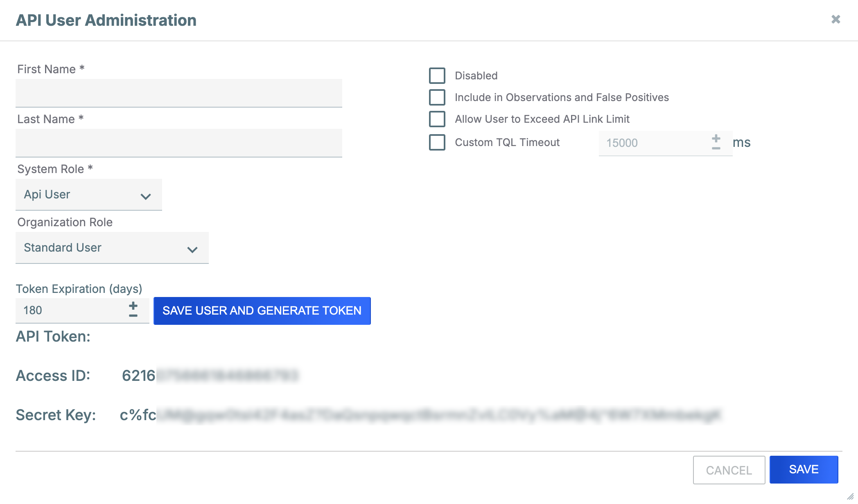Click the Cancel button
858x504 pixels.
[x=729, y=470]
